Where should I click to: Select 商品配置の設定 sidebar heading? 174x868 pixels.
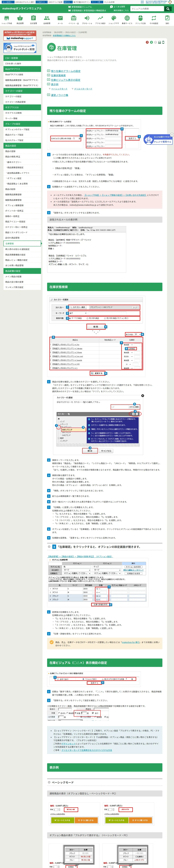(x=22, y=271)
